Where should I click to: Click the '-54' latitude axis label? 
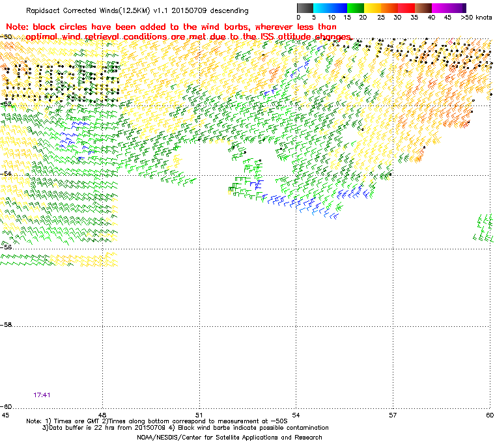(x=6, y=173)
